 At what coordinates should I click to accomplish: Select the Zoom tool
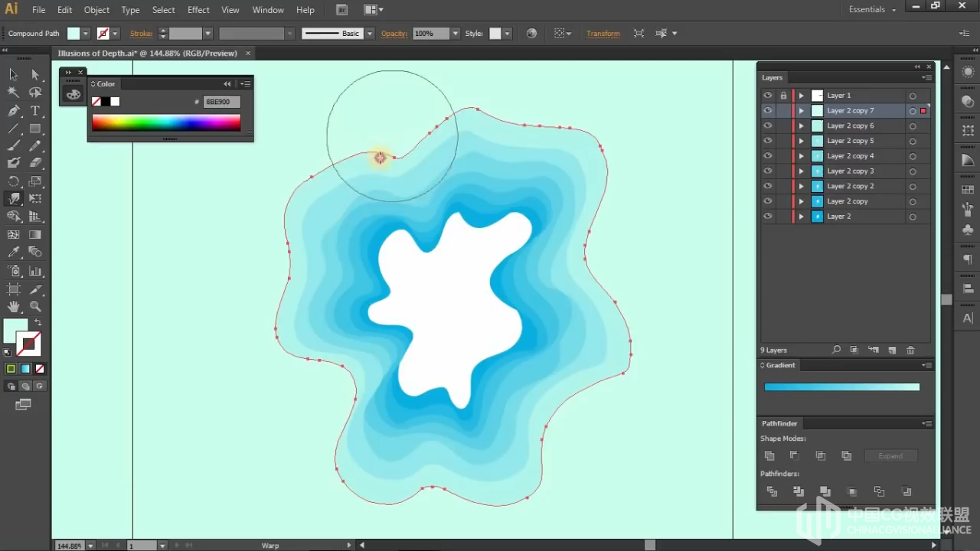35,307
